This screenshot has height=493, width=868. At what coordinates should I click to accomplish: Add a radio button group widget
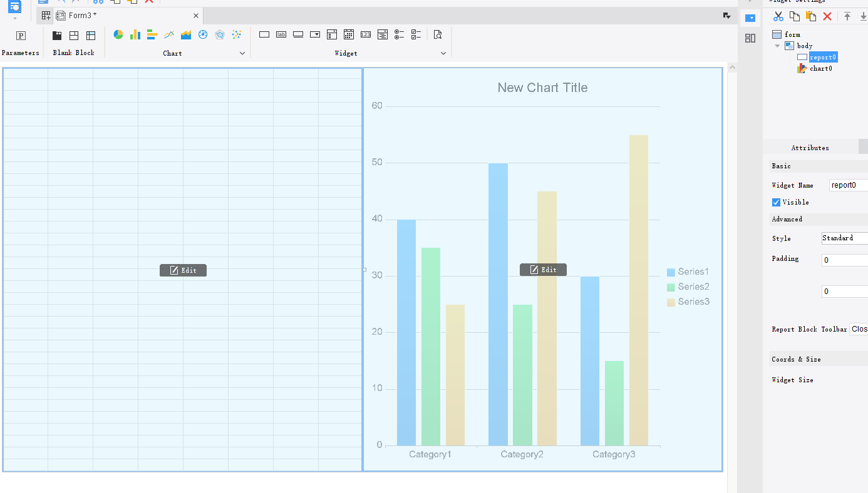(x=400, y=34)
